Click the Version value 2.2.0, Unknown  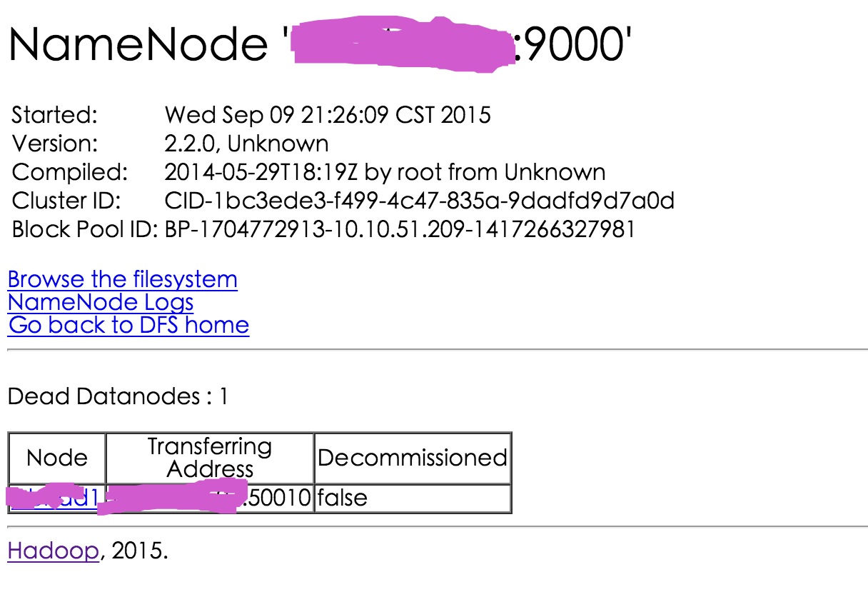[x=246, y=144]
